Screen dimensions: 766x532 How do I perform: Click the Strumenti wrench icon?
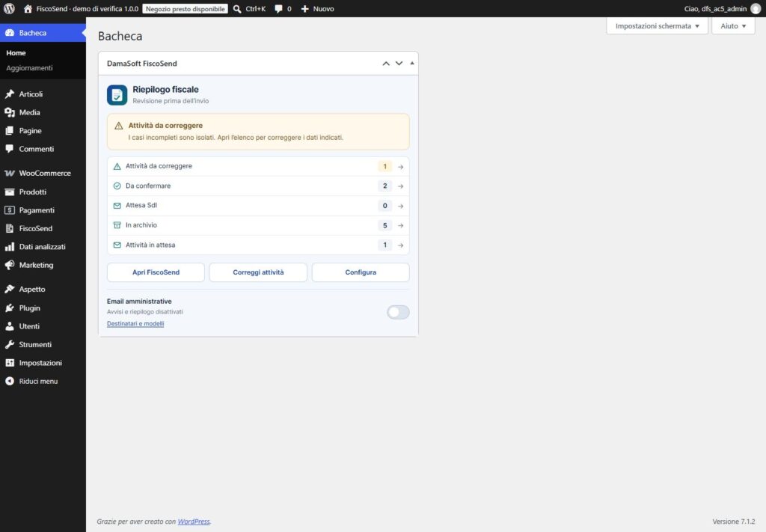click(x=9, y=344)
